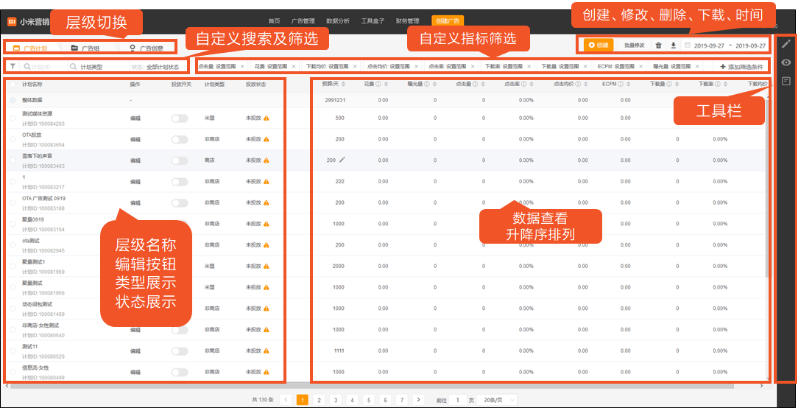Open the 全部计划状态 status dropdown
This screenshot has width=797, height=412.
point(158,67)
